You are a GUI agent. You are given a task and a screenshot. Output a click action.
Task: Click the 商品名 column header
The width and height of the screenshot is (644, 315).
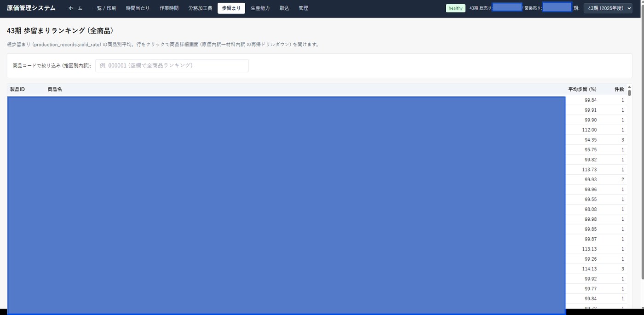pos(55,89)
